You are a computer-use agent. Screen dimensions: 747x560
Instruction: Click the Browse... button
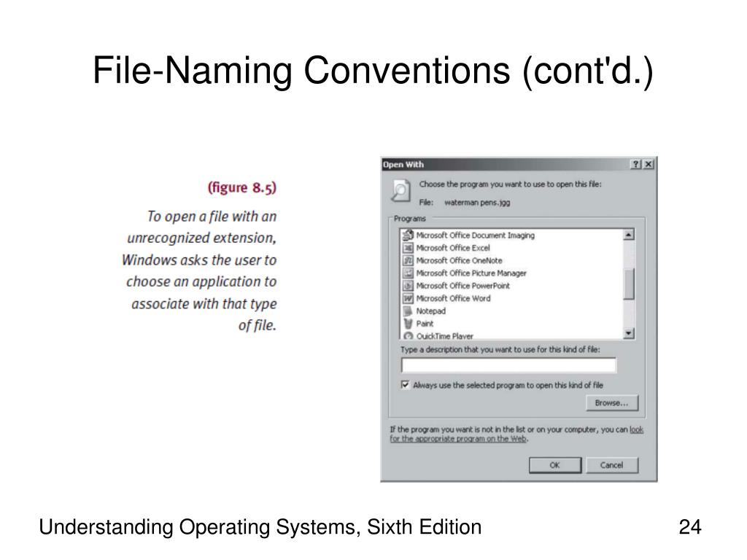612,402
